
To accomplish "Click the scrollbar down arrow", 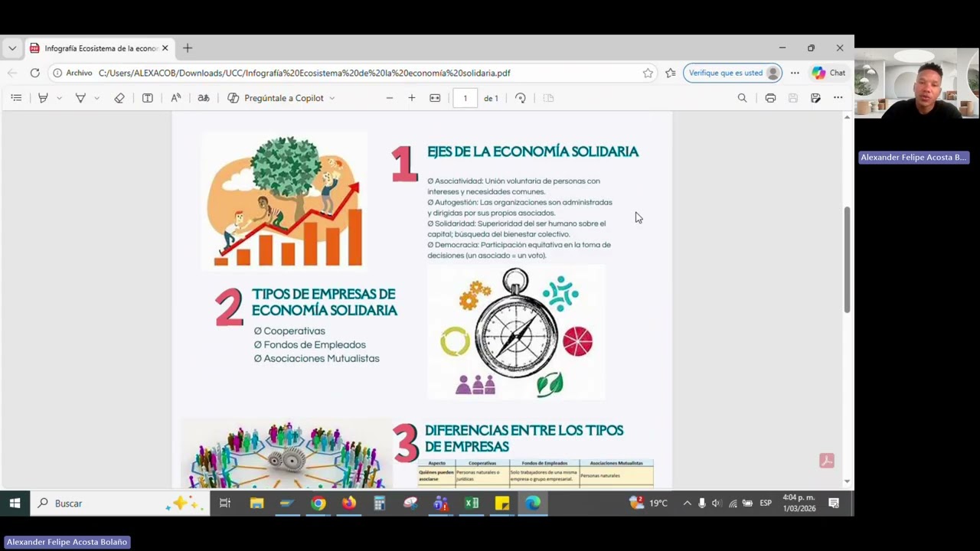I will pos(847,481).
